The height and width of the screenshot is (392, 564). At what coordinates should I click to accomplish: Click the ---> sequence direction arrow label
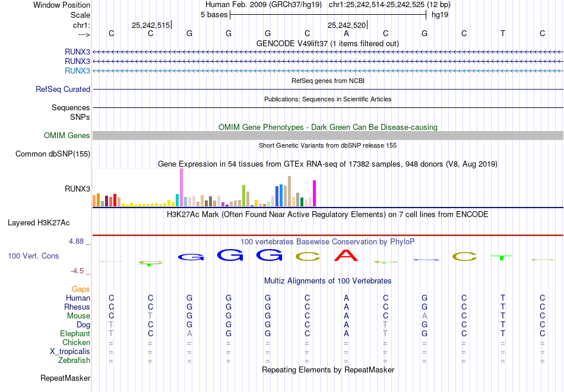pyautogui.click(x=84, y=34)
